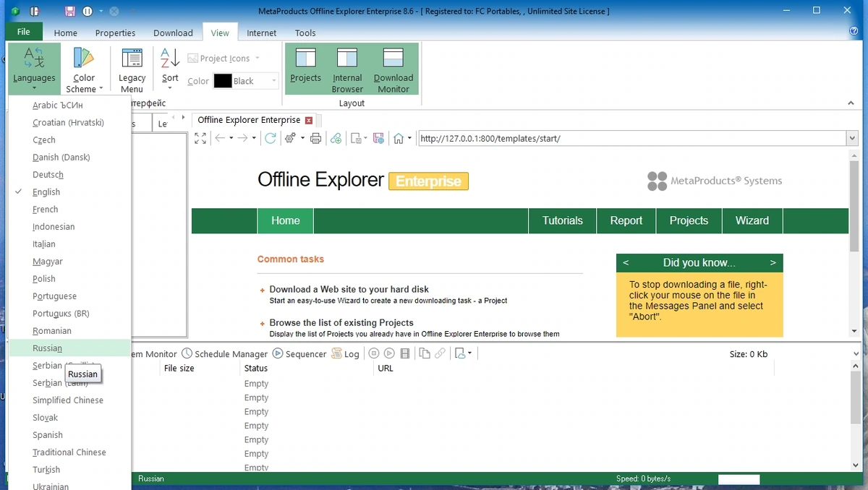
Task: Print the current browser page
Action: coord(315,139)
